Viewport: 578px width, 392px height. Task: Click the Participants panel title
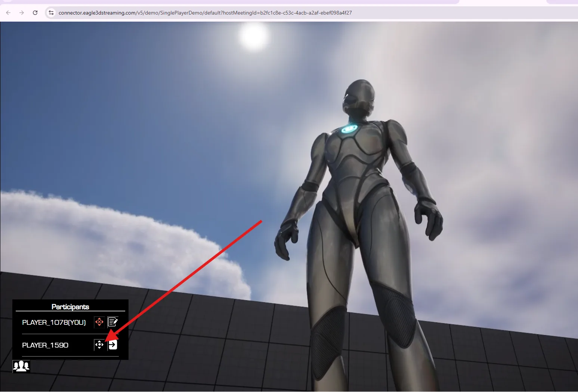tap(70, 307)
